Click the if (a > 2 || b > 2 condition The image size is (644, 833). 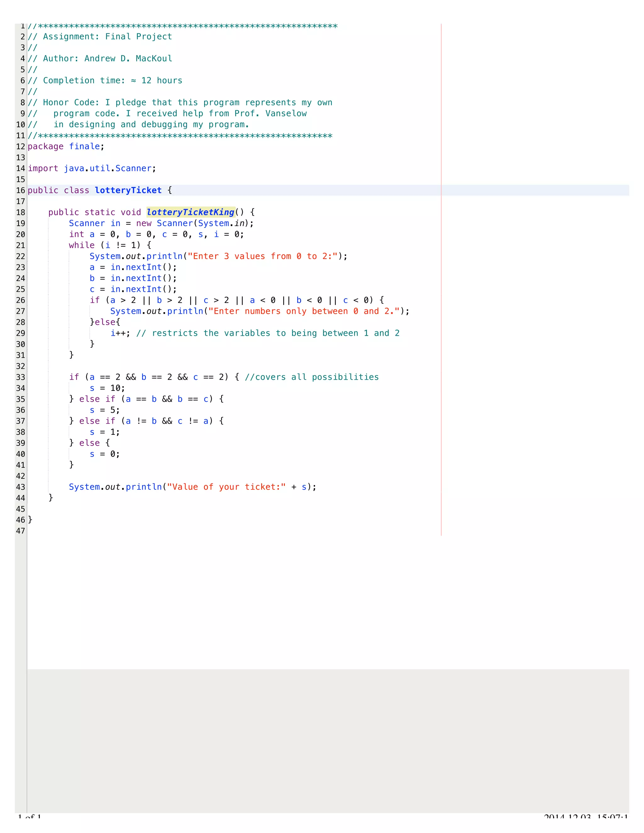[x=237, y=300]
